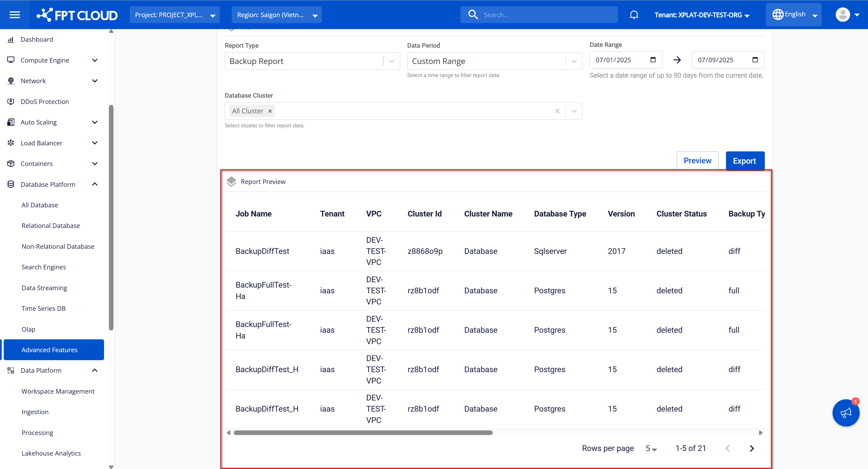This screenshot has width=868, height=469.
Task: Clear all selected database clusters
Action: click(557, 111)
